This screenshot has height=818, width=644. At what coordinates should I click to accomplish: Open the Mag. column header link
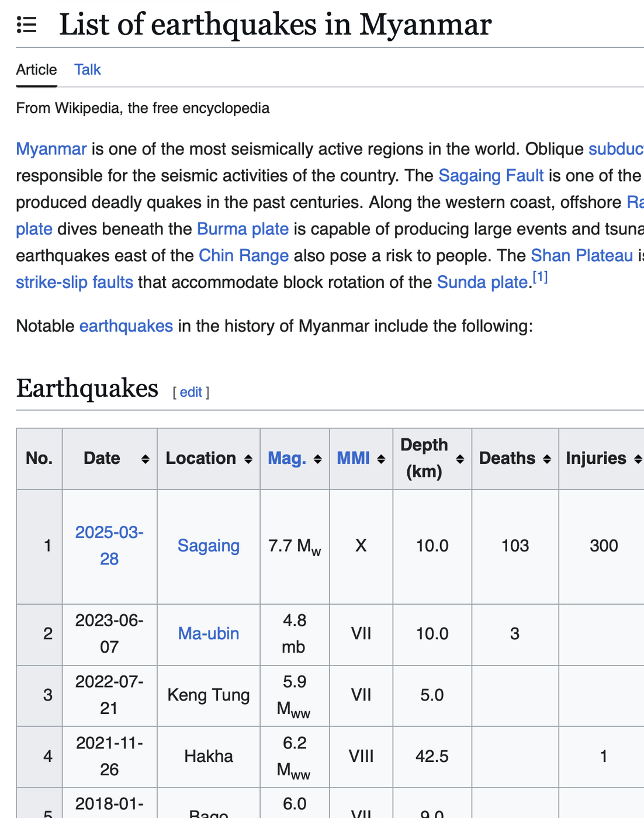[286, 459]
